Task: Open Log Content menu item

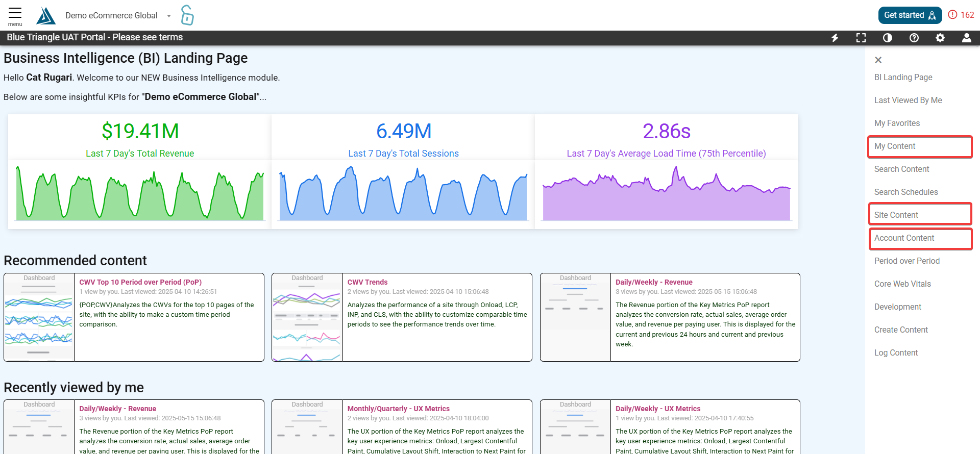Action: 896,352
